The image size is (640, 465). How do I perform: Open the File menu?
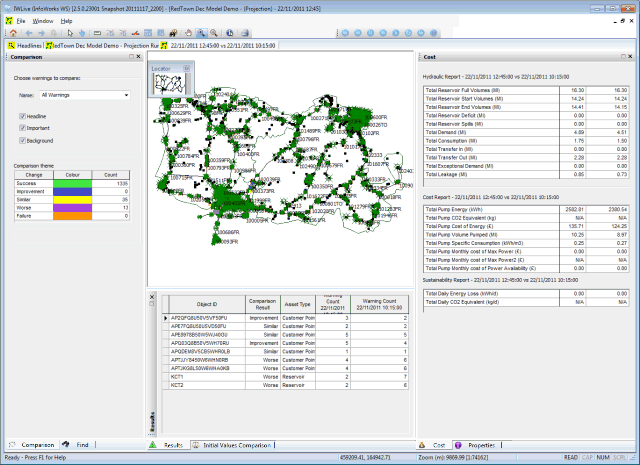pyautogui.click(x=21, y=20)
